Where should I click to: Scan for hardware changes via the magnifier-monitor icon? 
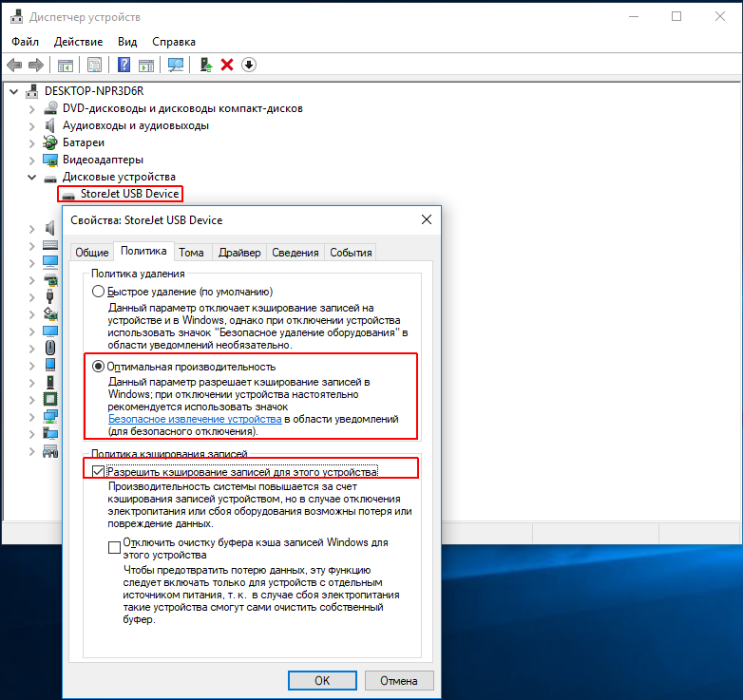(x=176, y=65)
